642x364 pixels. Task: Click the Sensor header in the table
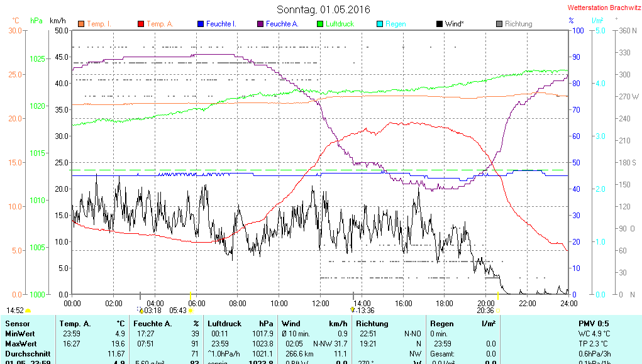click(18, 324)
